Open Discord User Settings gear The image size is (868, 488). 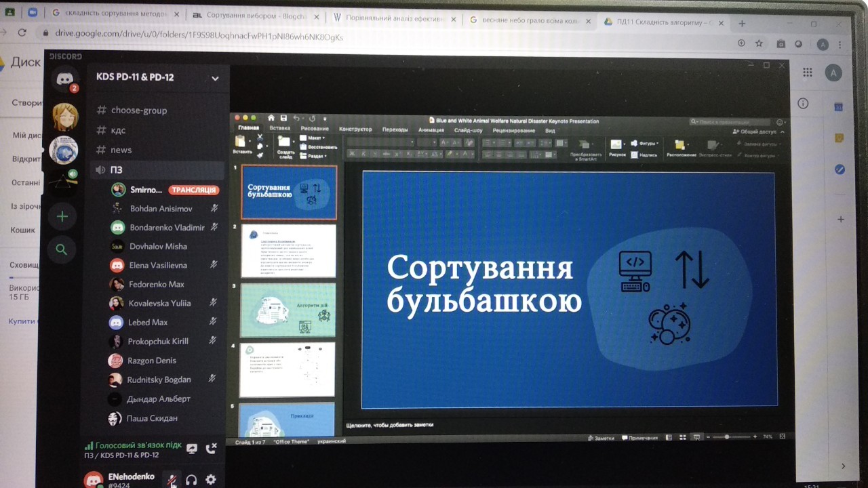click(211, 479)
